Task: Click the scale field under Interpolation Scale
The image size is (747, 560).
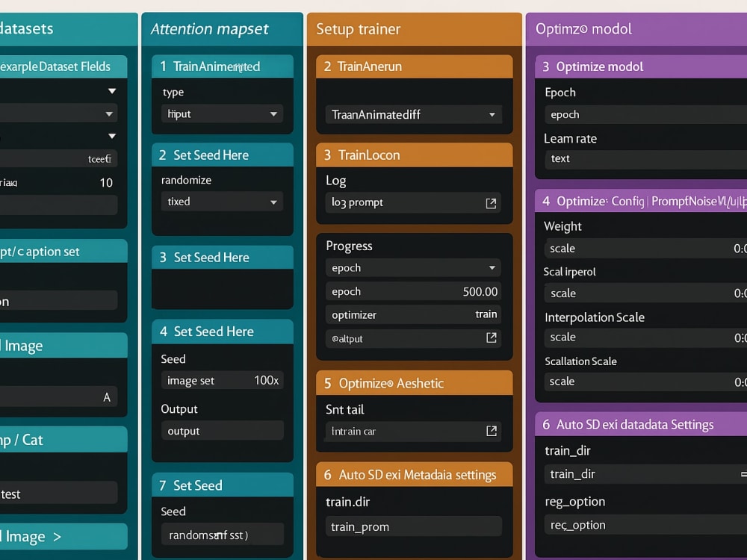Action: click(x=646, y=337)
